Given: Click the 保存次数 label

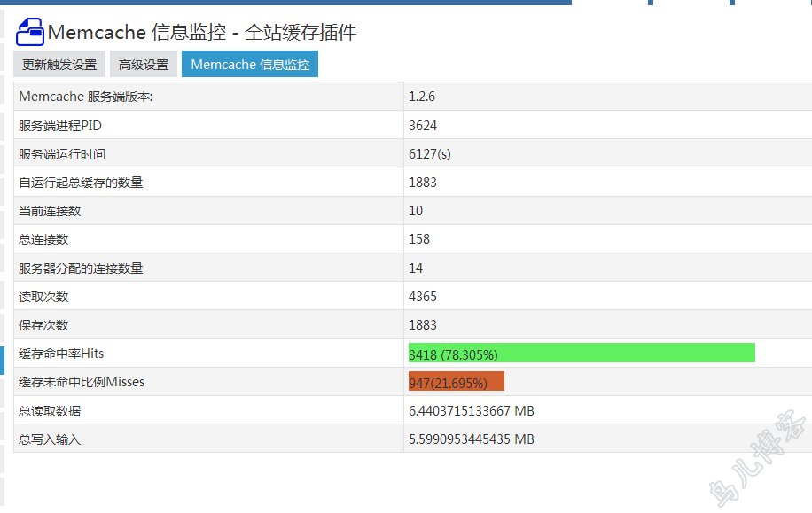Looking at the screenshot, I should [x=43, y=325].
